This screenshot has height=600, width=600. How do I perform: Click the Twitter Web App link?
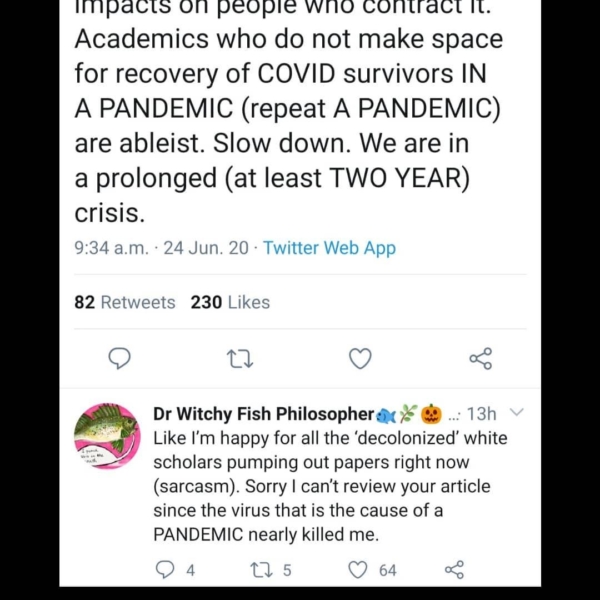(329, 248)
